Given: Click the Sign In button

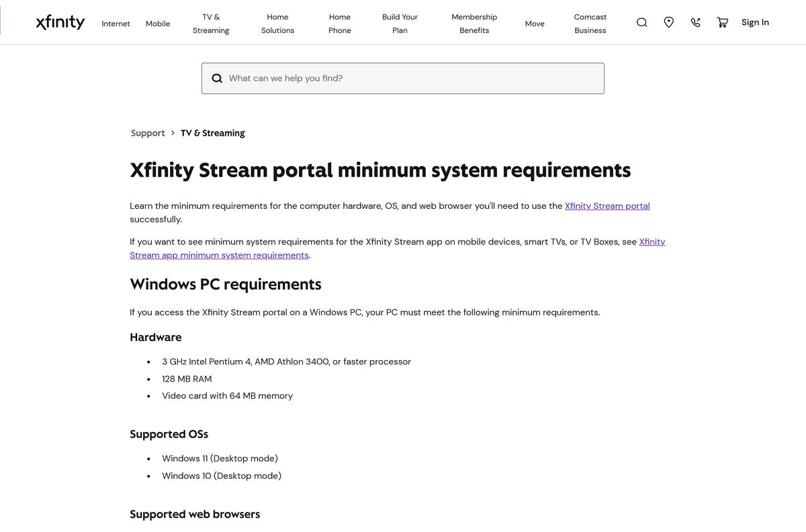Looking at the screenshot, I should [755, 22].
